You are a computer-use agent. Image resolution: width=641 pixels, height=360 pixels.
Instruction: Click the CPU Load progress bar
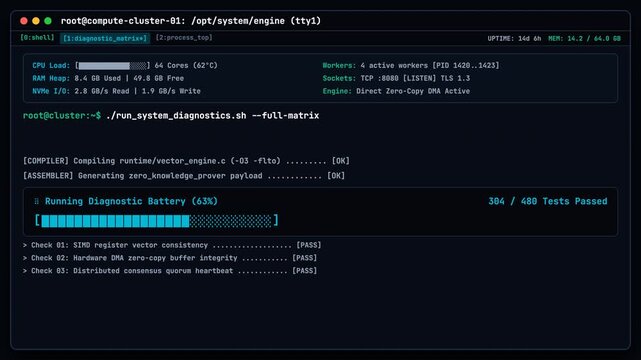(112, 65)
